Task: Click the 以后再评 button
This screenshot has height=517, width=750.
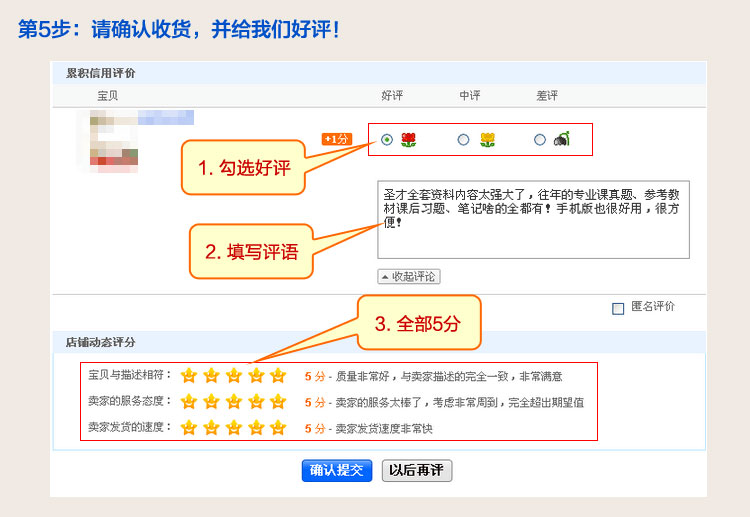Action: [417, 471]
